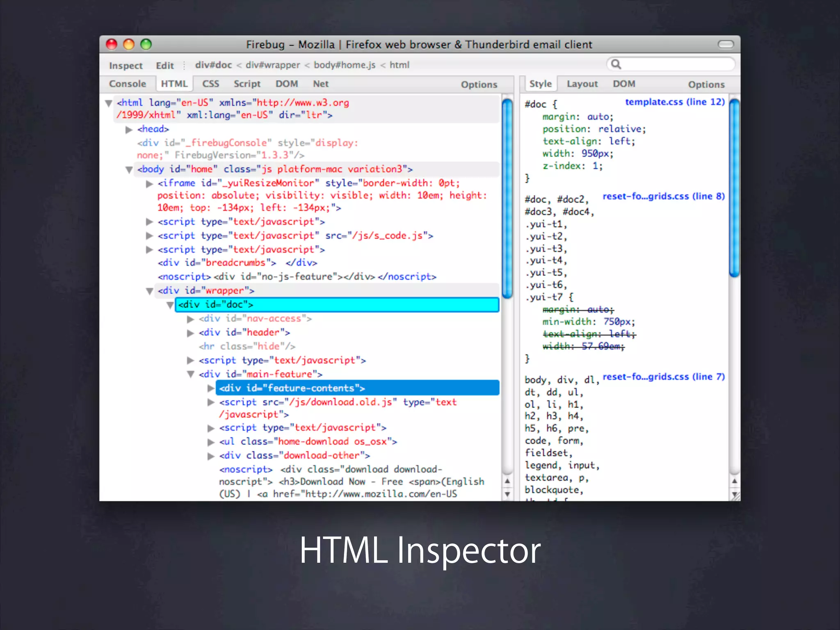Expand the div id="nav-access" node

click(190, 319)
